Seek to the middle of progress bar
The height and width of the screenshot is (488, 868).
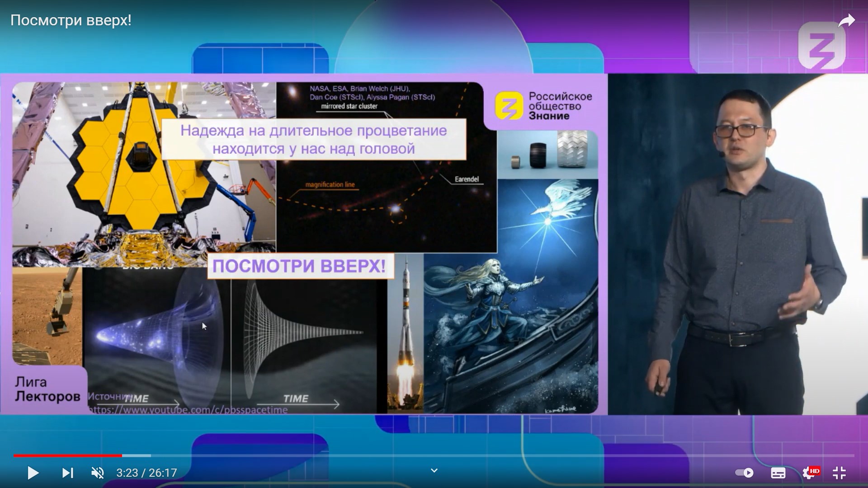coord(434,455)
